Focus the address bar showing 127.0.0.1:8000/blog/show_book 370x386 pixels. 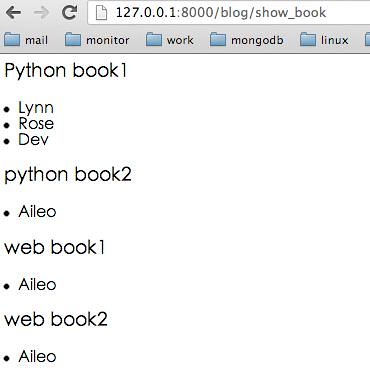pos(229,13)
